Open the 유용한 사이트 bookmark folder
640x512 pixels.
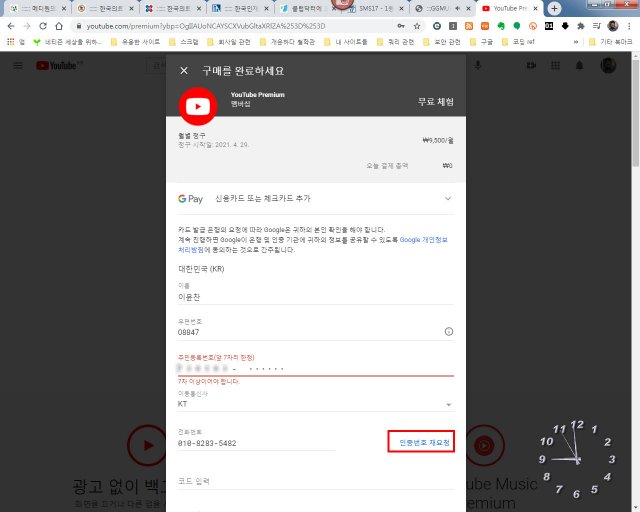[x=136, y=42]
